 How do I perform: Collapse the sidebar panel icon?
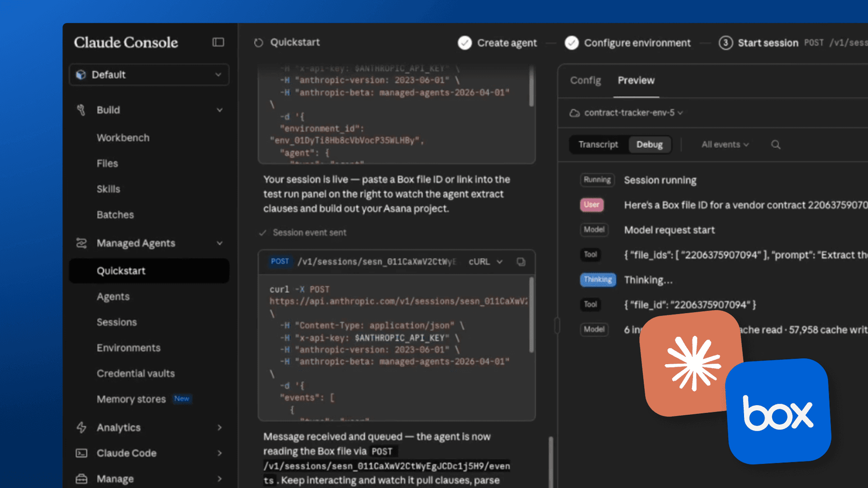[x=218, y=42]
